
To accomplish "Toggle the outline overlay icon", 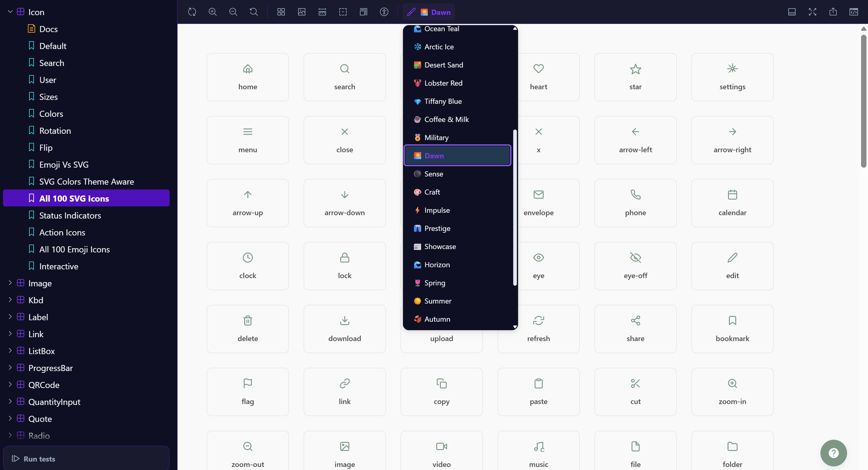I will coord(343,12).
